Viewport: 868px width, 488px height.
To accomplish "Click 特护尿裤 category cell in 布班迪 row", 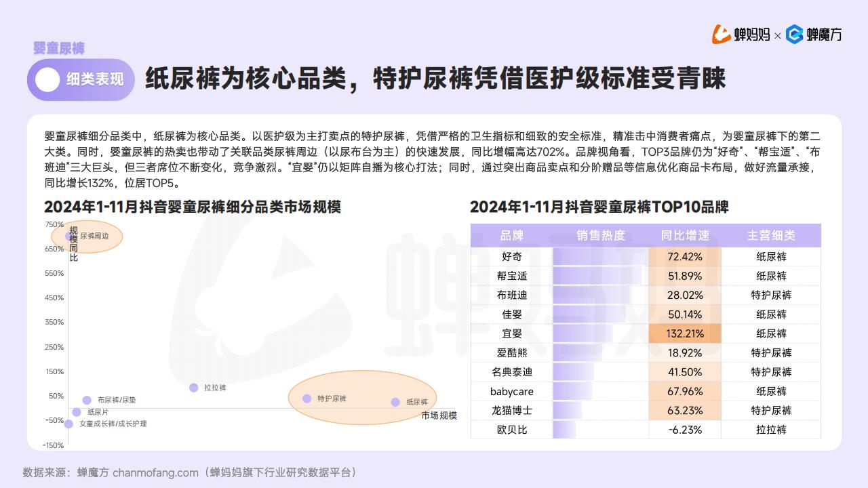I will pos(771,295).
